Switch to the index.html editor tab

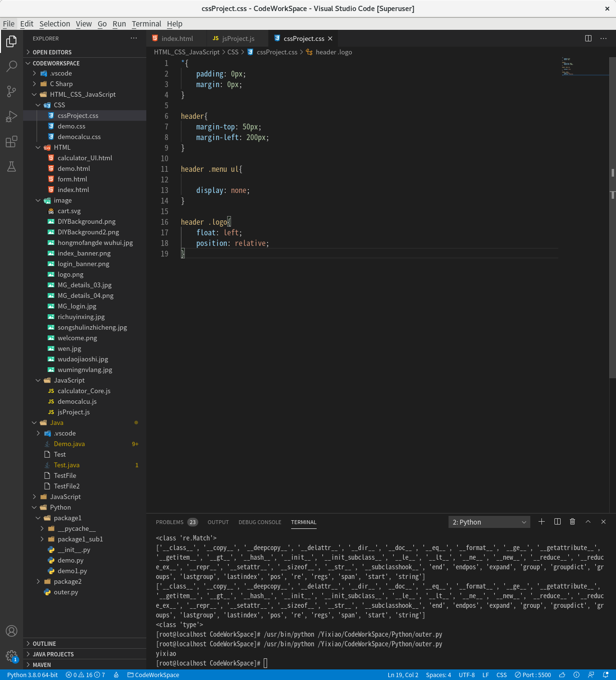click(177, 38)
